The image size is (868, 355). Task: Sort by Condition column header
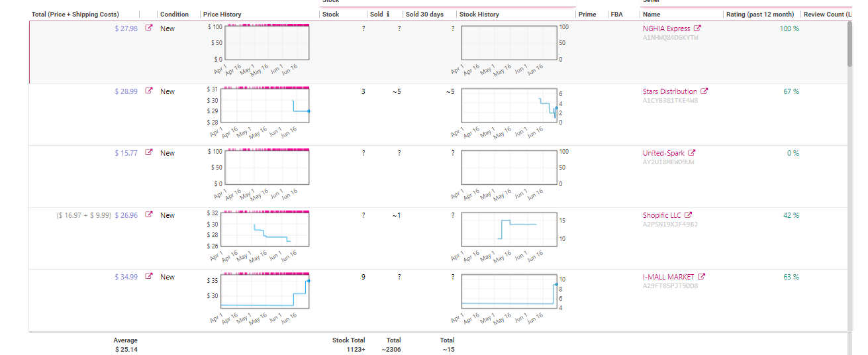pyautogui.click(x=174, y=14)
